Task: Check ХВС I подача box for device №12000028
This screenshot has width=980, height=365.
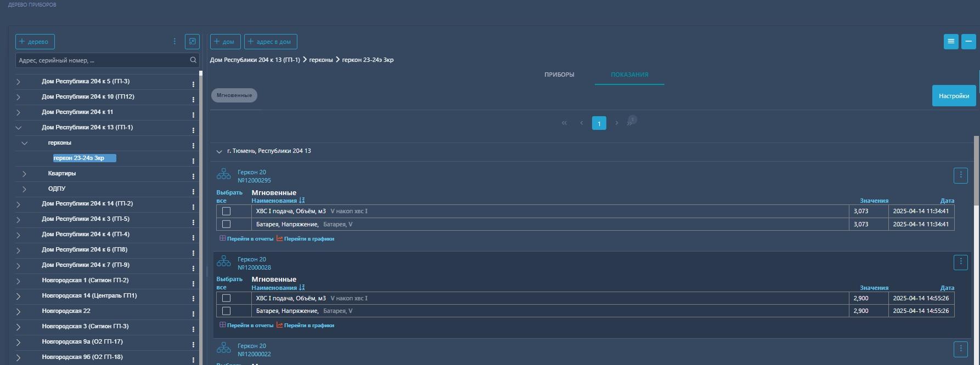Action: tap(226, 298)
